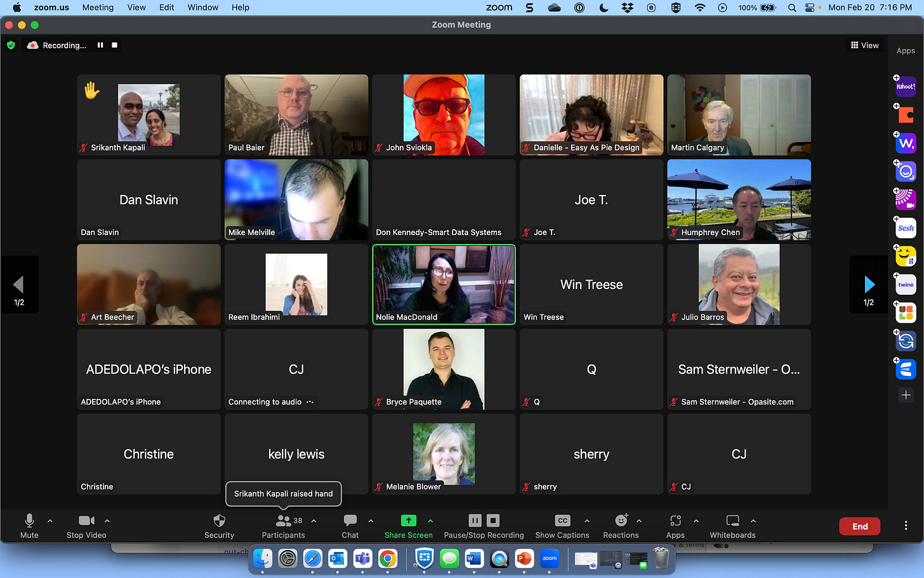The height and width of the screenshot is (578, 924).
Task: Open the yellow smiley app in sidebar
Action: coord(906,256)
